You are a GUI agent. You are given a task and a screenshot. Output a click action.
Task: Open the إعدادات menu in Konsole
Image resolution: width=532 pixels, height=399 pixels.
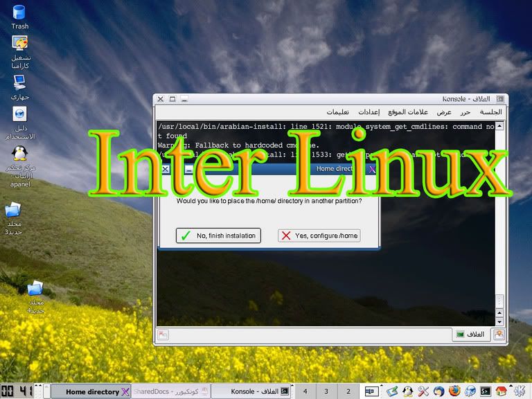tap(369, 112)
